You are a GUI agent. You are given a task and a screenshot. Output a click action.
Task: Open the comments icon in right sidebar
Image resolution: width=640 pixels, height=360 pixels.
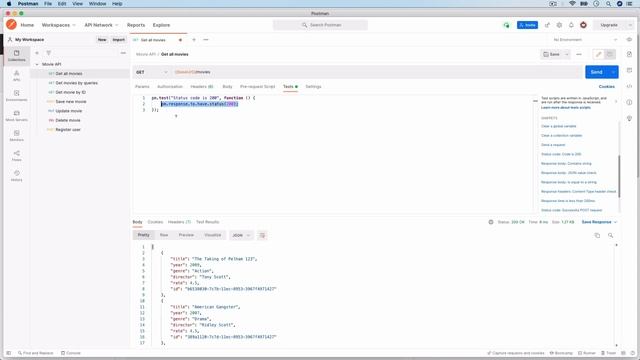tap(629, 70)
